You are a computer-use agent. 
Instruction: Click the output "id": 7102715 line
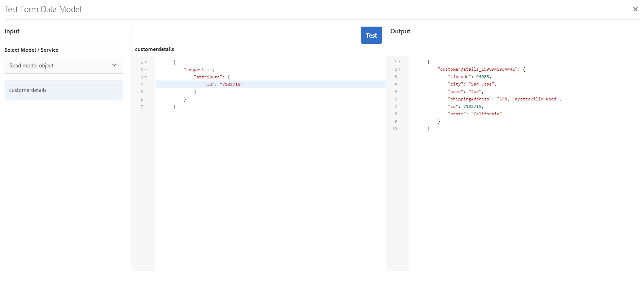coord(466,106)
